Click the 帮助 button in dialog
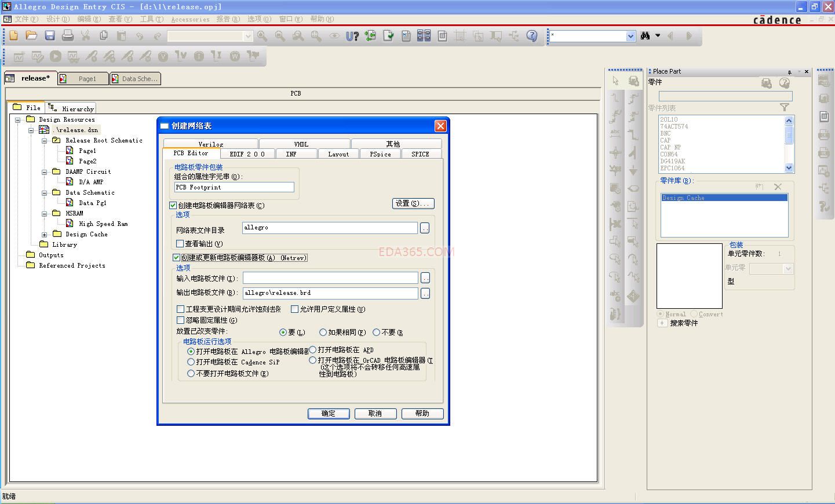 click(422, 414)
